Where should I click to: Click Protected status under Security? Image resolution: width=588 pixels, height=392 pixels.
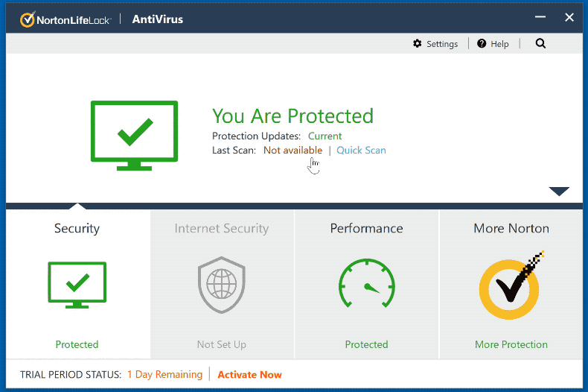pyautogui.click(x=77, y=344)
